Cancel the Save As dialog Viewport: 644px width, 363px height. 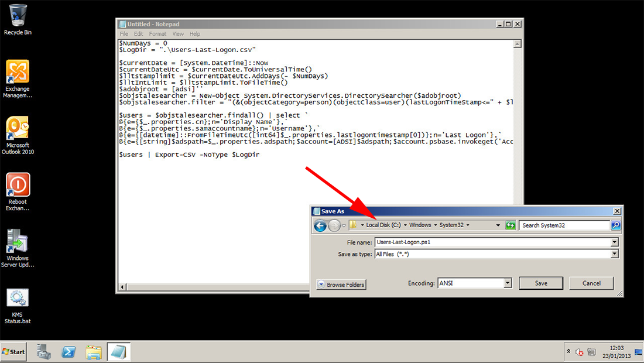[x=591, y=283]
